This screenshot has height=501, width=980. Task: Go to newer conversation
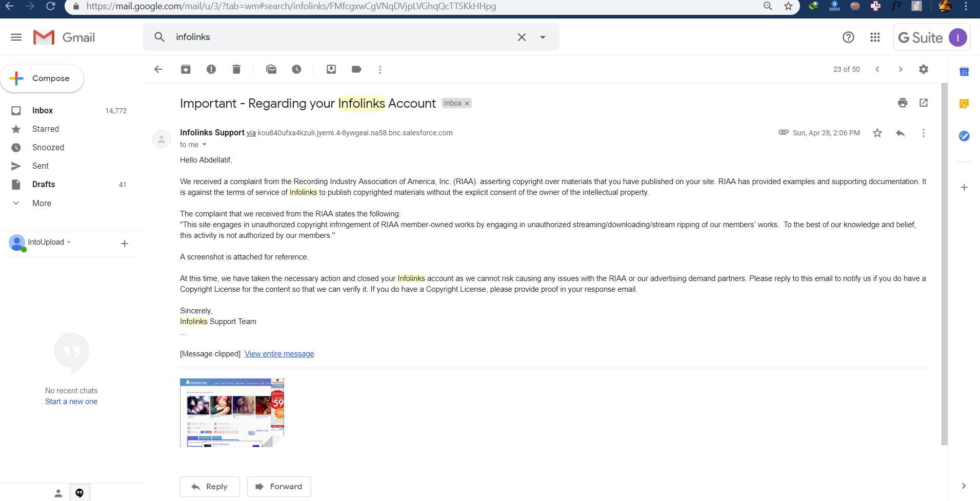point(877,69)
